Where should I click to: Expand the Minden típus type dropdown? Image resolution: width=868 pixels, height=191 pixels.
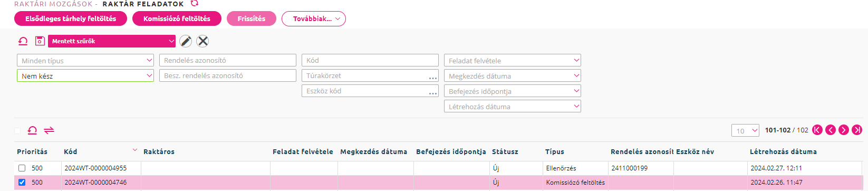click(x=85, y=61)
